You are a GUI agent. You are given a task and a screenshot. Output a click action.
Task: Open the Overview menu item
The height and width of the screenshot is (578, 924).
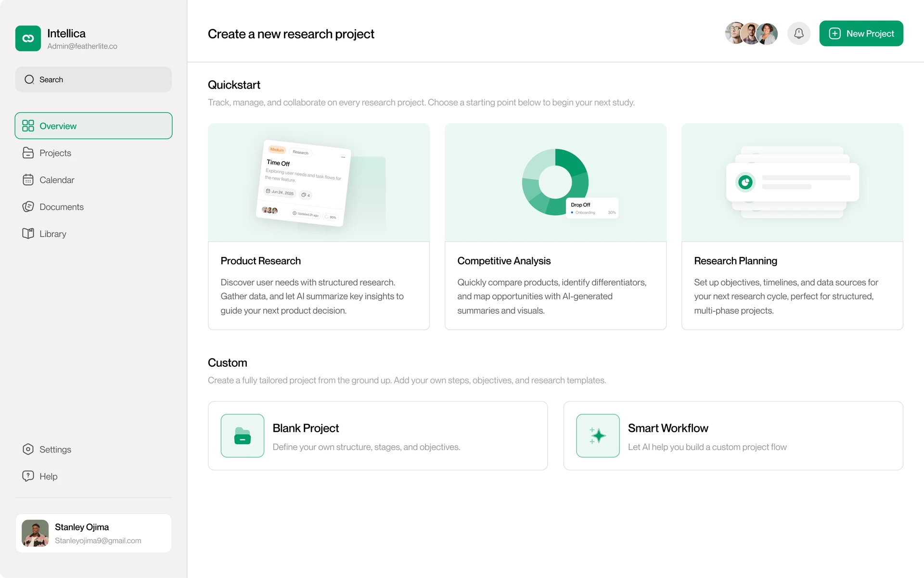click(93, 126)
